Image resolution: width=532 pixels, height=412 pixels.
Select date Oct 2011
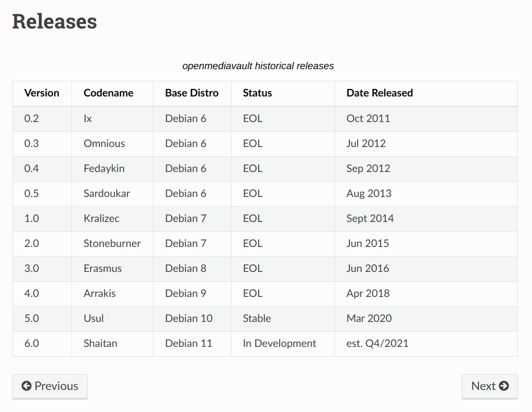pyautogui.click(x=368, y=119)
